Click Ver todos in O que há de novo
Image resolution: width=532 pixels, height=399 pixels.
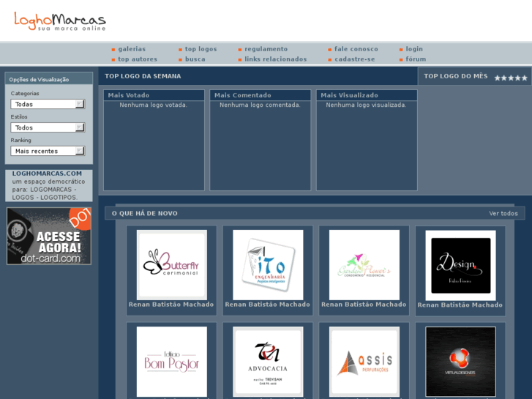coord(503,213)
